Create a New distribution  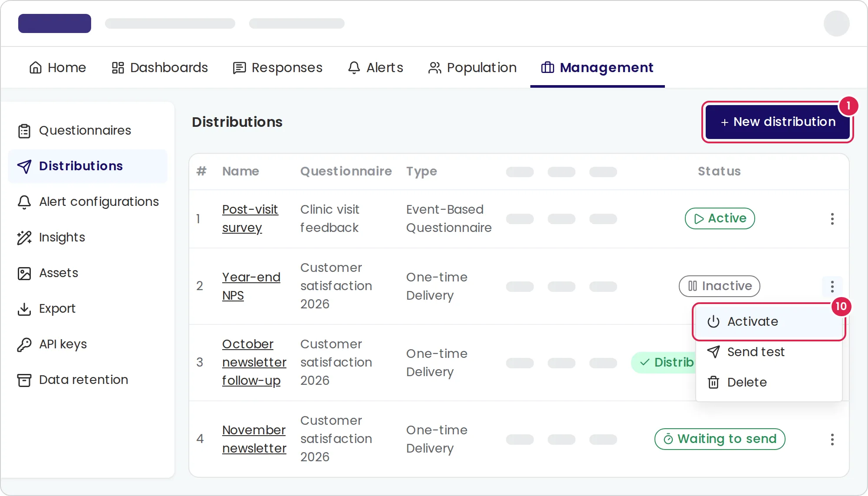pos(777,122)
